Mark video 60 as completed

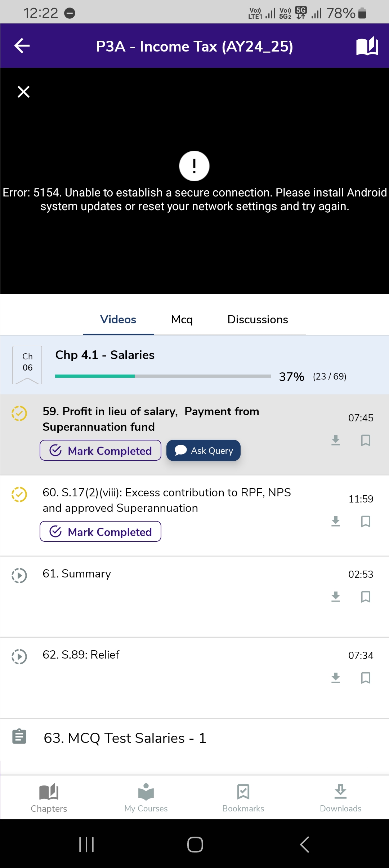click(100, 531)
